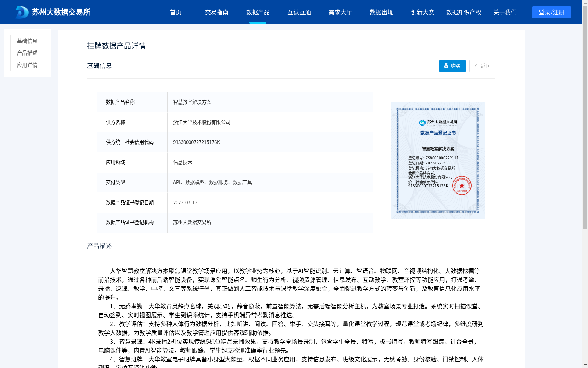Click the 苏州大数据交易所 logo icon
Viewport: 588px width, 368px height.
point(22,12)
